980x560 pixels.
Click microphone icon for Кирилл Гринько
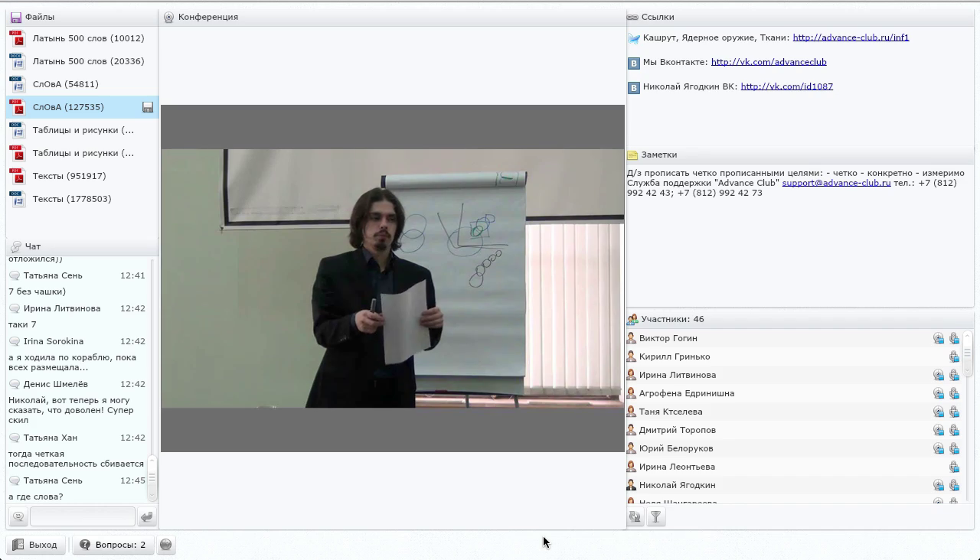click(x=954, y=357)
